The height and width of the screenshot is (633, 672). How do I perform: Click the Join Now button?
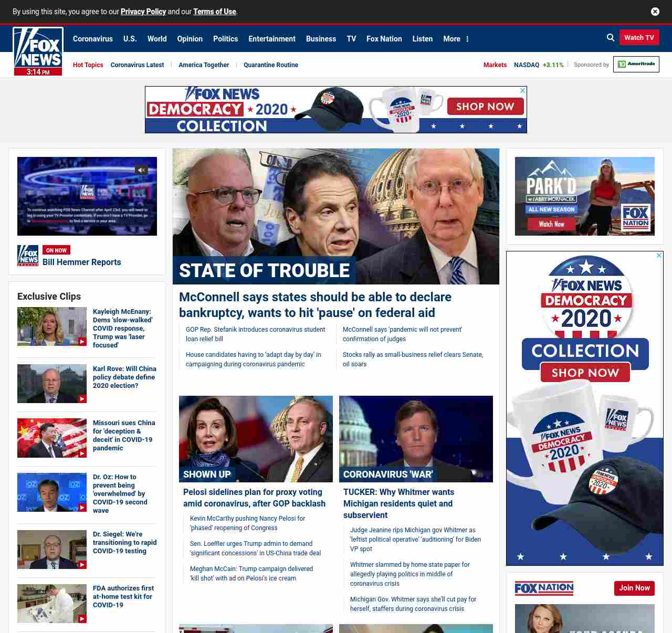point(634,588)
